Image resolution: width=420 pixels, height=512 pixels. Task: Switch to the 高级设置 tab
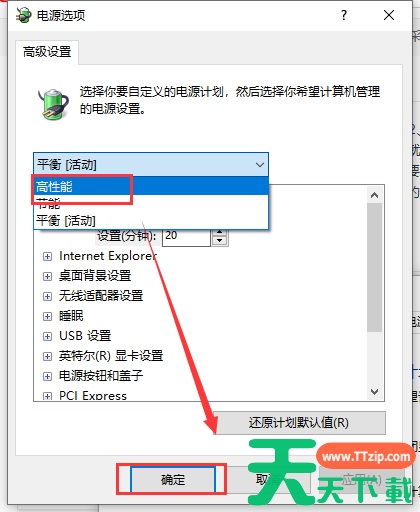coord(47,52)
